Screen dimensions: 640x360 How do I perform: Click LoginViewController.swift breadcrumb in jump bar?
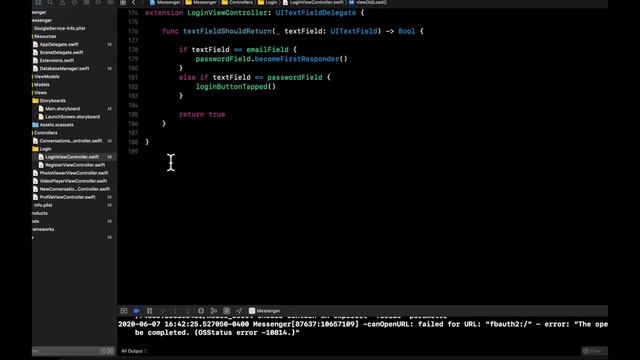[313, 2]
